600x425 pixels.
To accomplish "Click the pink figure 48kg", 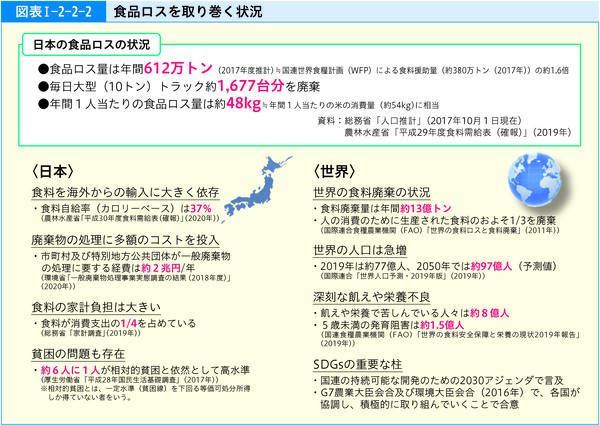I will (x=243, y=103).
